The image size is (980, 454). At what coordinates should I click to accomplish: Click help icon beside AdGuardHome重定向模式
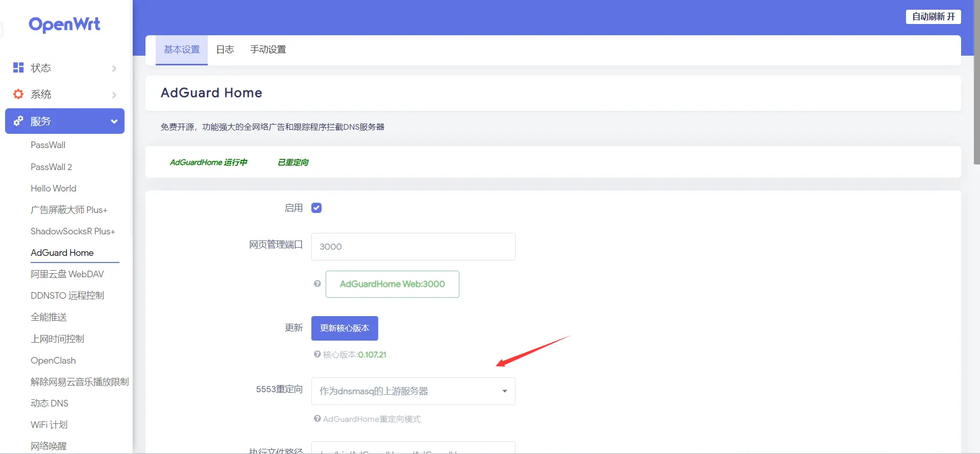317,418
